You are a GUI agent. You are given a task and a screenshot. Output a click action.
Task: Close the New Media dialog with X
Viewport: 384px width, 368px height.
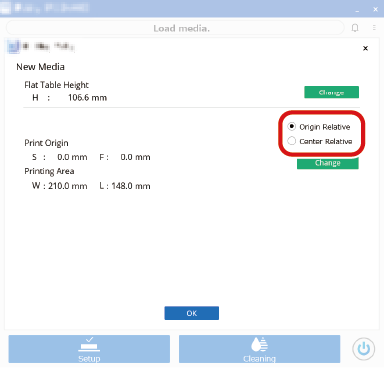[x=365, y=48]
